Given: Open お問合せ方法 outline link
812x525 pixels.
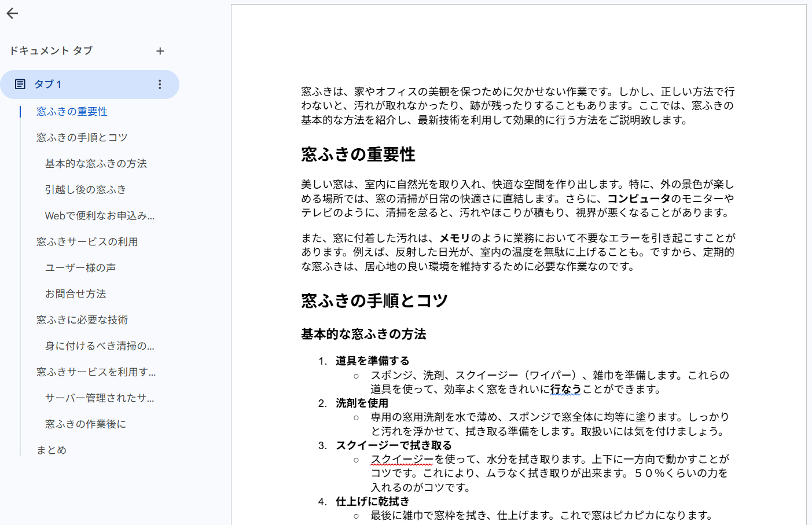Looking at the screenshot, I should point(76,293).
